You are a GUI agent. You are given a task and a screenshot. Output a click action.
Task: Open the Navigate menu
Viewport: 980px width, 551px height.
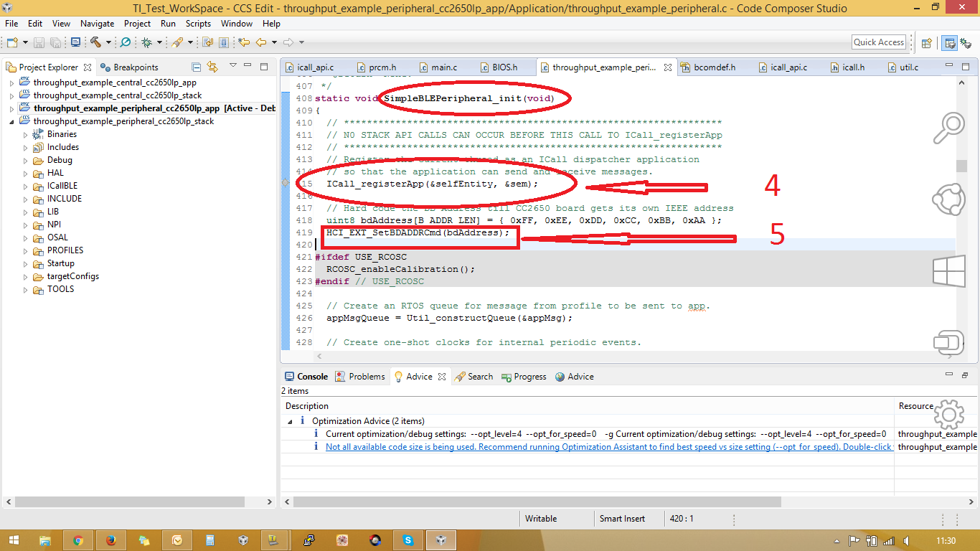[x=97, y=24]
